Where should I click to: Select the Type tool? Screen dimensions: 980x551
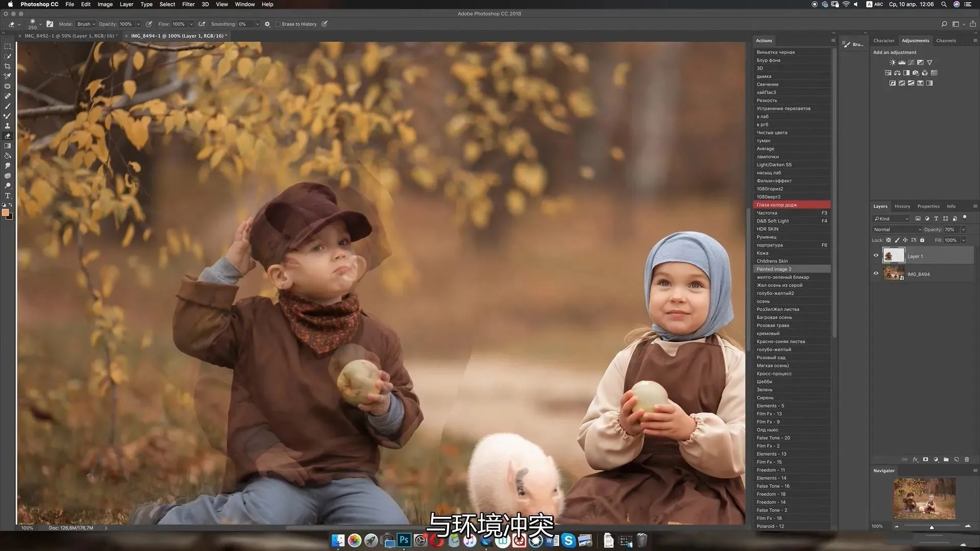click(8, 196)
